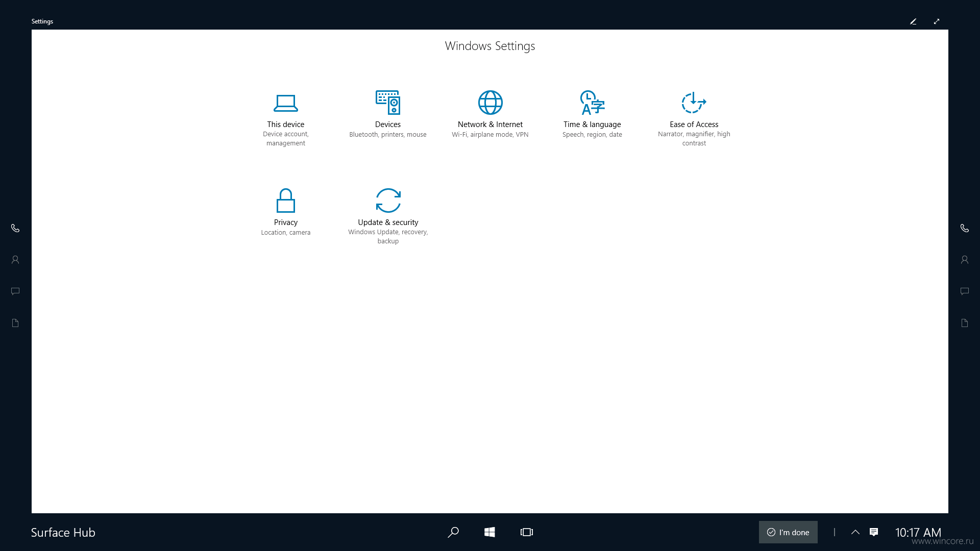
Task: Click the 10:17 AM clock
Action: pos(918,532)
